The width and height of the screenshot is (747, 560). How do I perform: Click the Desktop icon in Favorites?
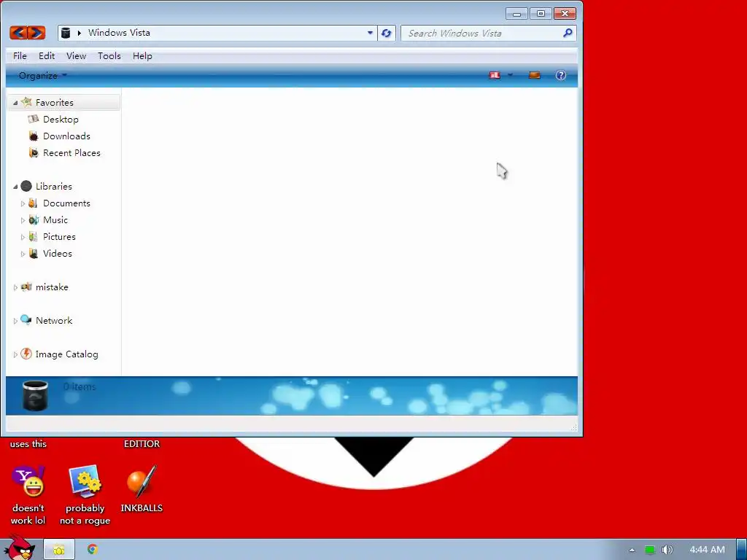(34, 119)
